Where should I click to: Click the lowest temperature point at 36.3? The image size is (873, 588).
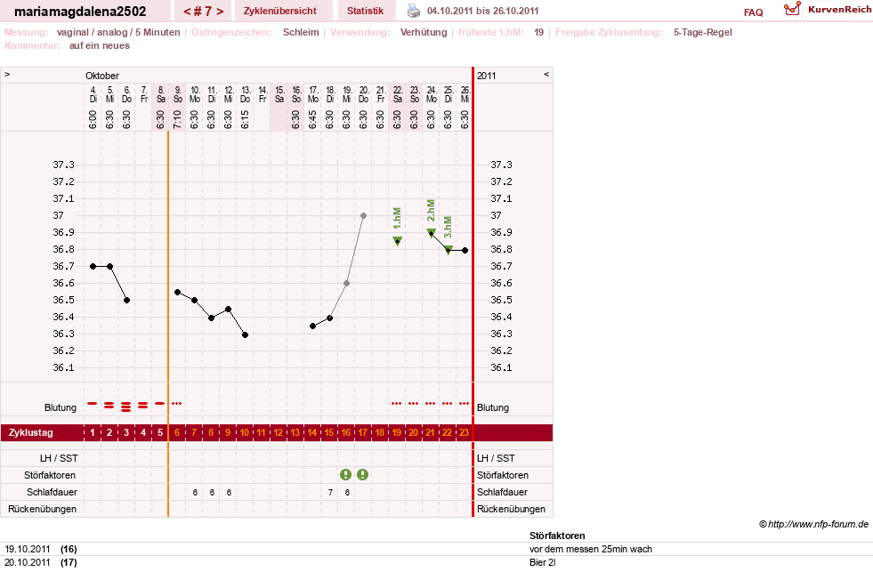245,334
